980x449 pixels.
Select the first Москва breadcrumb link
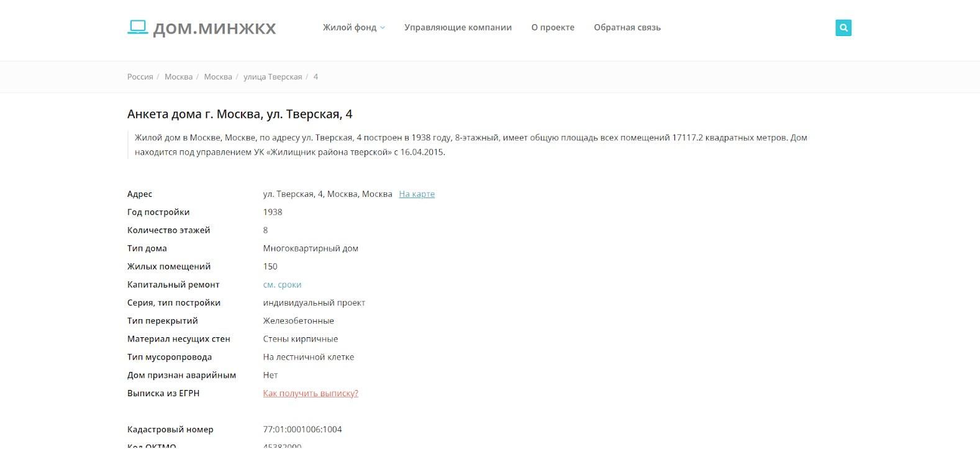pos(178,77)
